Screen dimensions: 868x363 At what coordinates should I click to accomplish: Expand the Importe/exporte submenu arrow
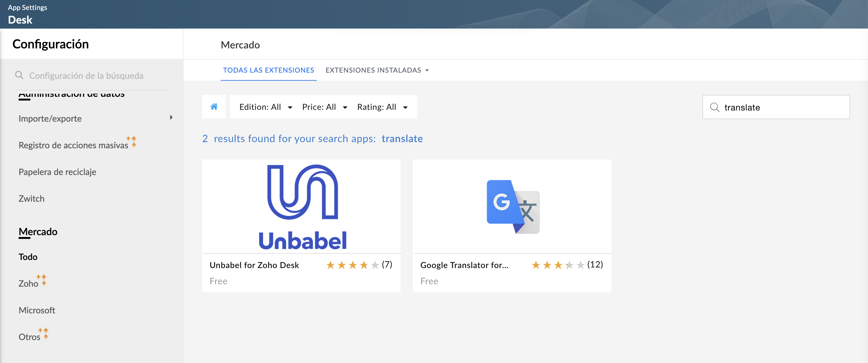click(171, 117)
